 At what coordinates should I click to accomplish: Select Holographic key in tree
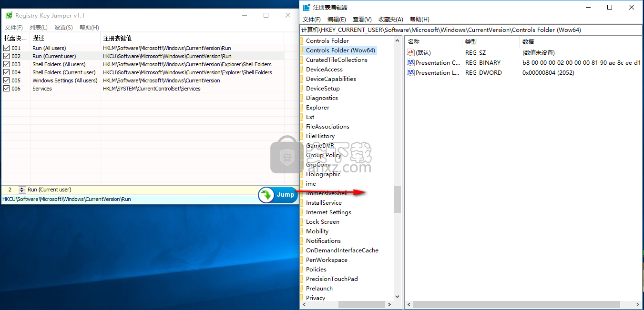tap(323, 174)
